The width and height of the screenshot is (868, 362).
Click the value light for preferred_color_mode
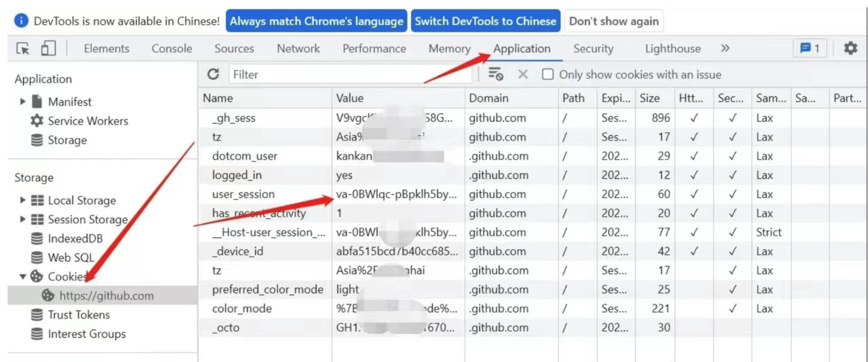348,289
